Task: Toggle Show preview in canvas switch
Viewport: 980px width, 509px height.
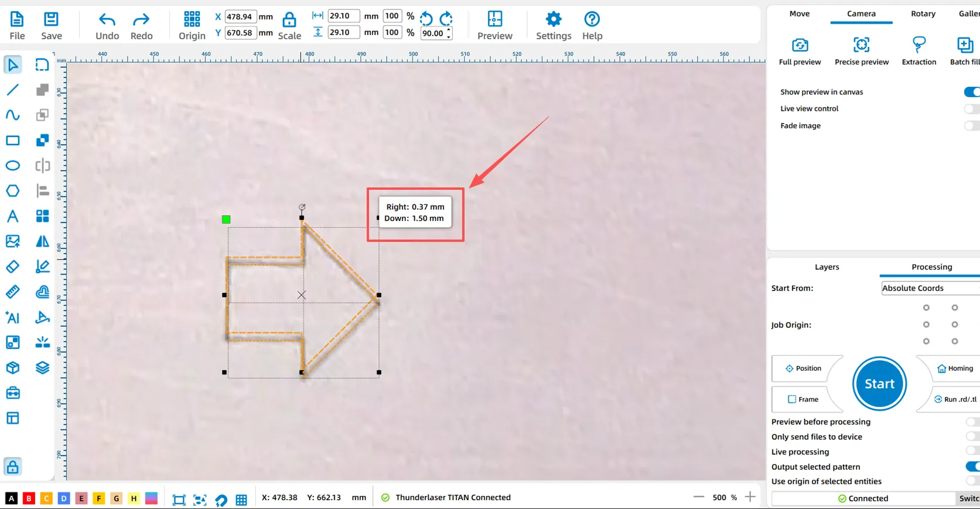Action: pyautogui.click(x=972, y=92)
